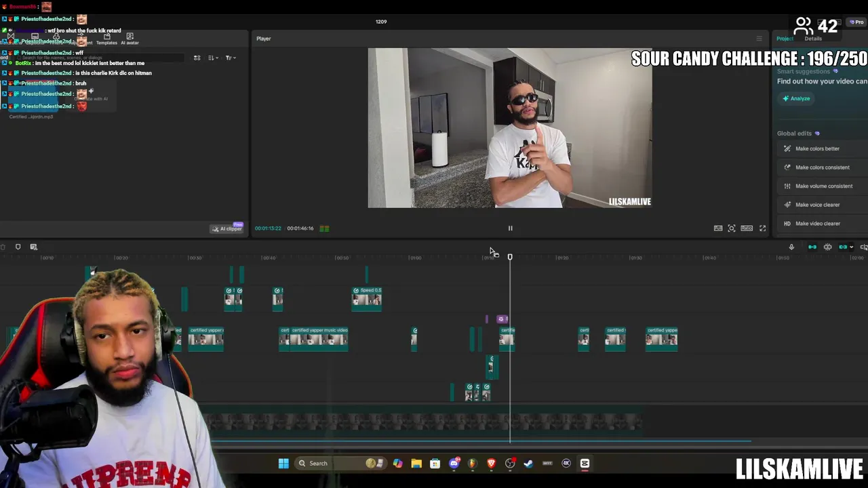Toggle the timeline linkage icon
Image resolution: width=868 pixels, height=488 pixels.
tap(842, 247)
